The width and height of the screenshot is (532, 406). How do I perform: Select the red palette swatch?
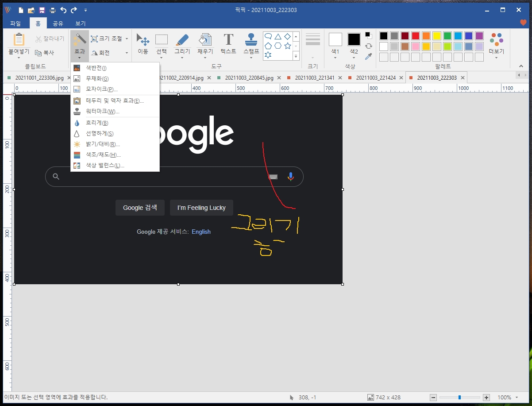pos(415,36)
